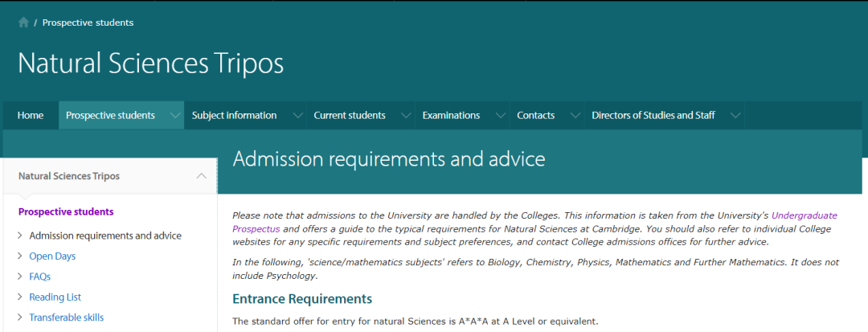Click the Prospective students sidebar heading
Screen dimensions: 868x332
(x=66, y=212)
